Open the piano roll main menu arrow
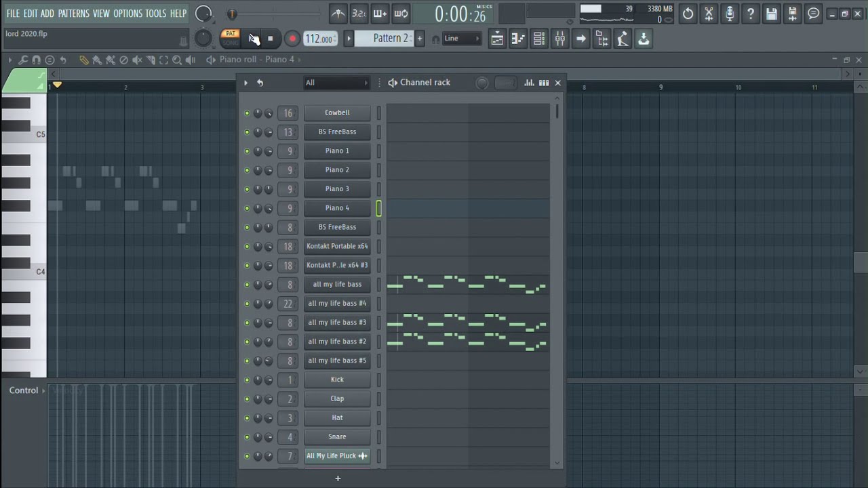Image resolution: width=868 pixels, height=488 pixels. point(9,60)
